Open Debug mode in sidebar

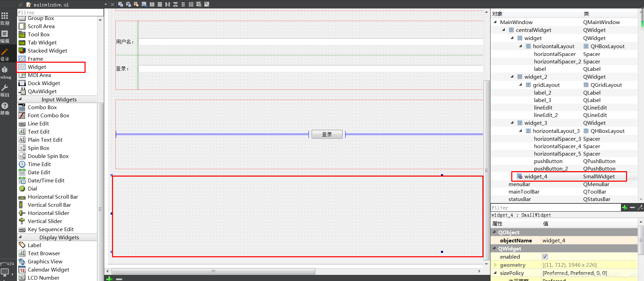point(5,73)
